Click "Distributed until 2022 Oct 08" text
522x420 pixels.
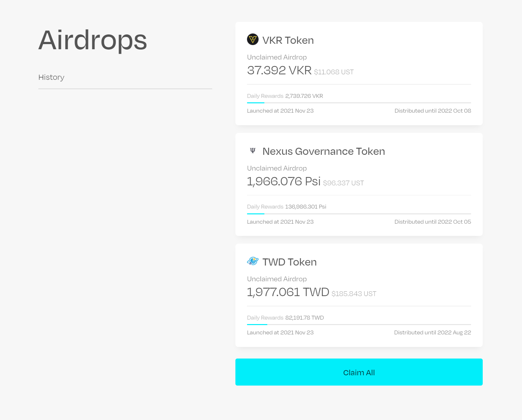(432, 111)
